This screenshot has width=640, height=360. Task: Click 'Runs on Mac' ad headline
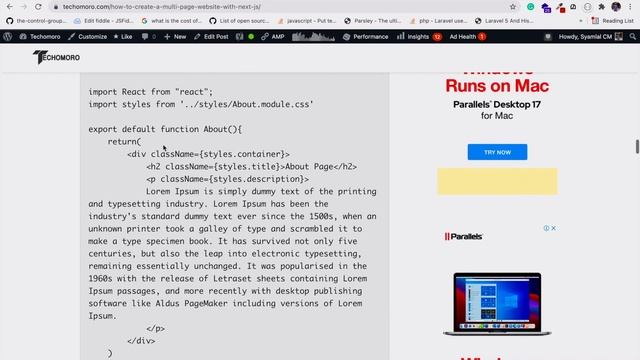[x=497, y=86]
